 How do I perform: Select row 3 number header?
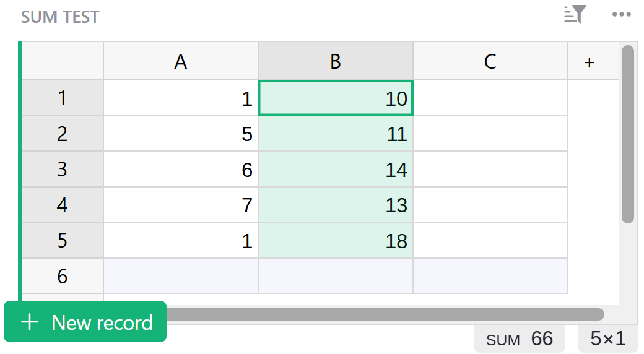tap(63, 170)
